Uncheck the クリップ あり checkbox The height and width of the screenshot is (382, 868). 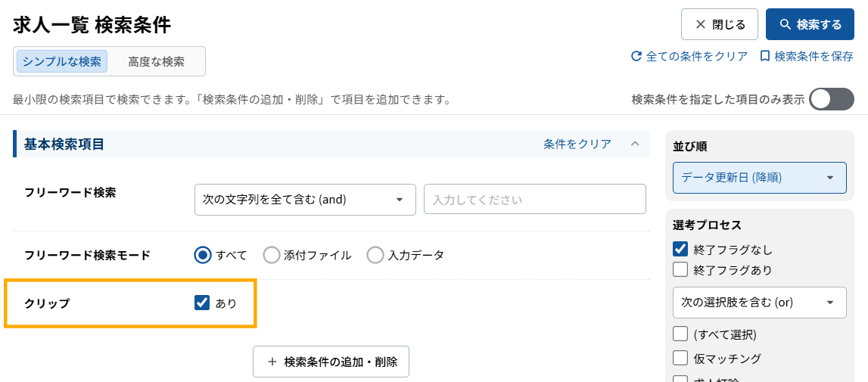pyautogui.click(x=202, y=303)
